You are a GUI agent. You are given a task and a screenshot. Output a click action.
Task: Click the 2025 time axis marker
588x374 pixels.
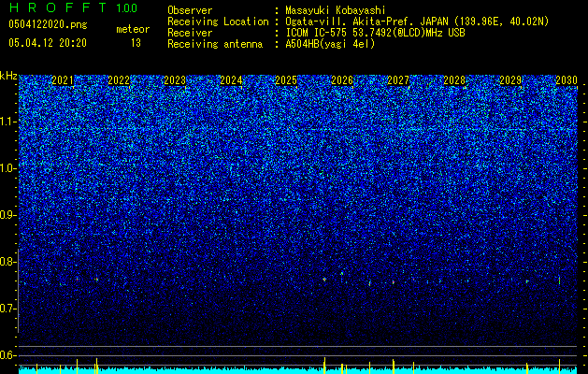click(x=286, y=80)
